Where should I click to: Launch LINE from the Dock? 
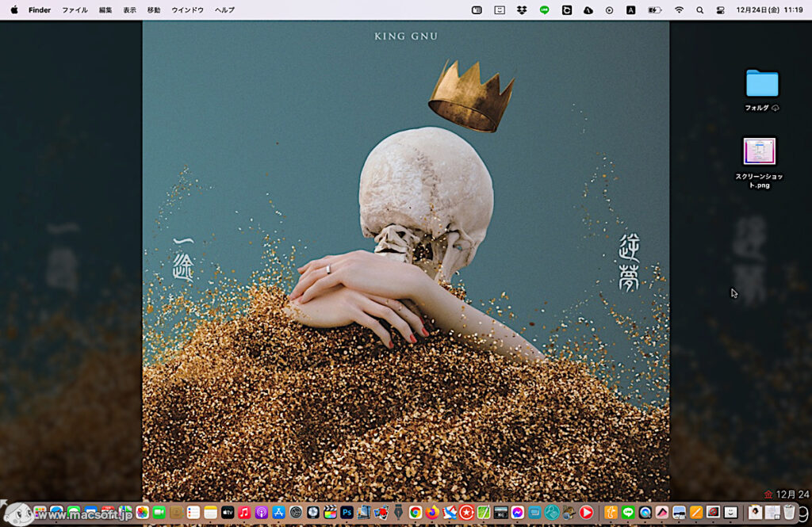[628, 513]
